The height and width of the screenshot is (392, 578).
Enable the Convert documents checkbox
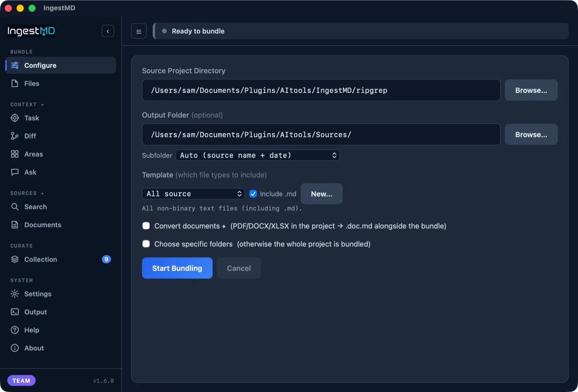click(146, 226)
